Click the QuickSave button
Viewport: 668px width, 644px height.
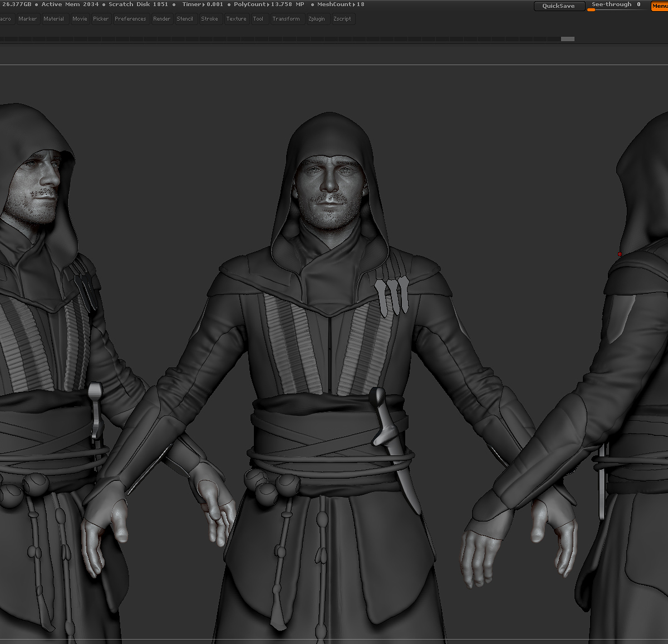(559, 6)
